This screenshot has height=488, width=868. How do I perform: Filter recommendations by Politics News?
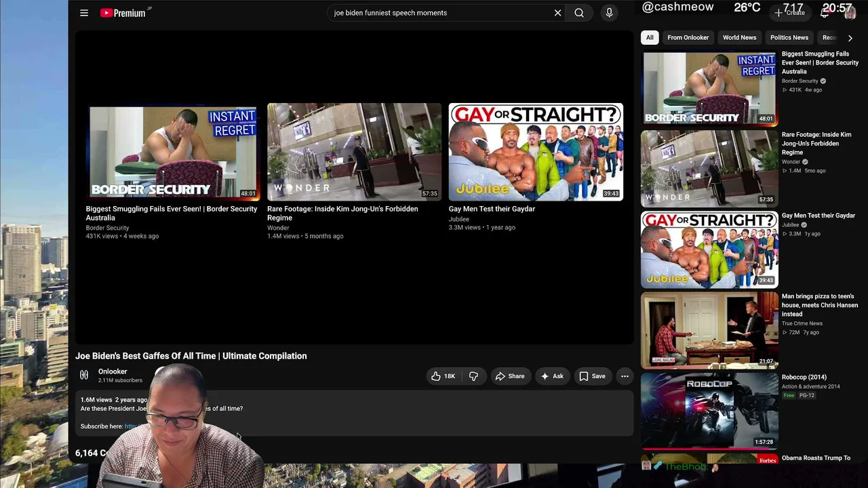coord(789,38)
